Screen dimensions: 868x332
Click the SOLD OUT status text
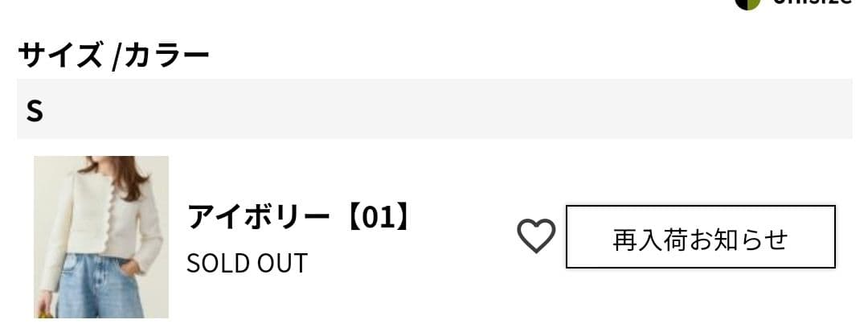point(247,263)
